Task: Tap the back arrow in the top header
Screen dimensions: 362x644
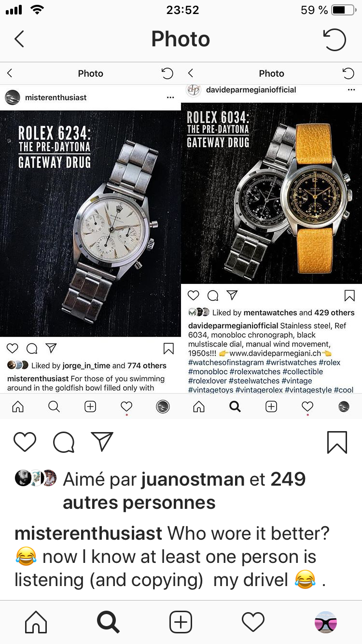Action: (x=19, y=39)
